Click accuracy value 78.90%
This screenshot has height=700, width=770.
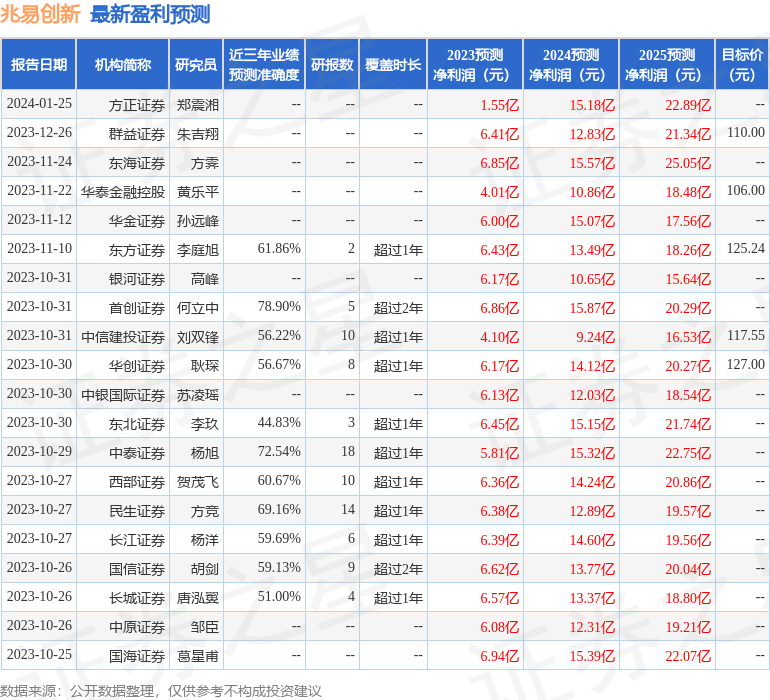[279, 307]
